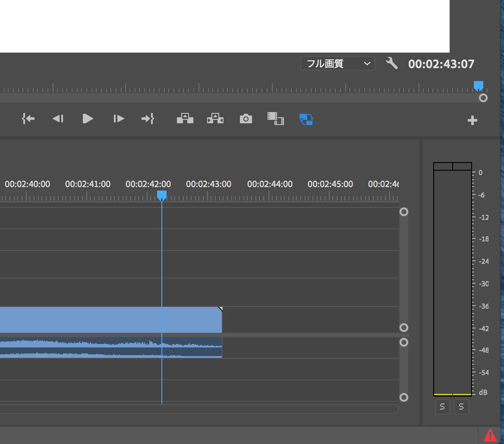Screen dimensions: 504x444
Task: Open program monitor wrench settings
Action: [x=391, y=63]
